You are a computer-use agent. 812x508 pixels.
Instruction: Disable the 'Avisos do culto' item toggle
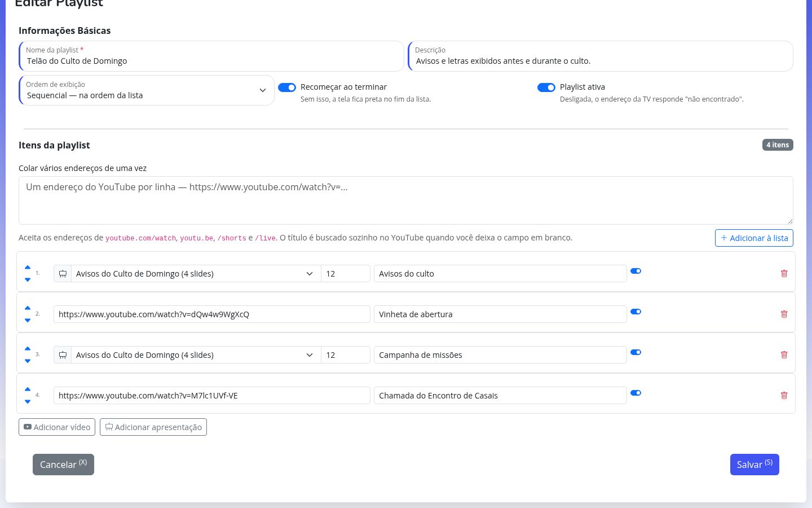[x=636, y=271]
